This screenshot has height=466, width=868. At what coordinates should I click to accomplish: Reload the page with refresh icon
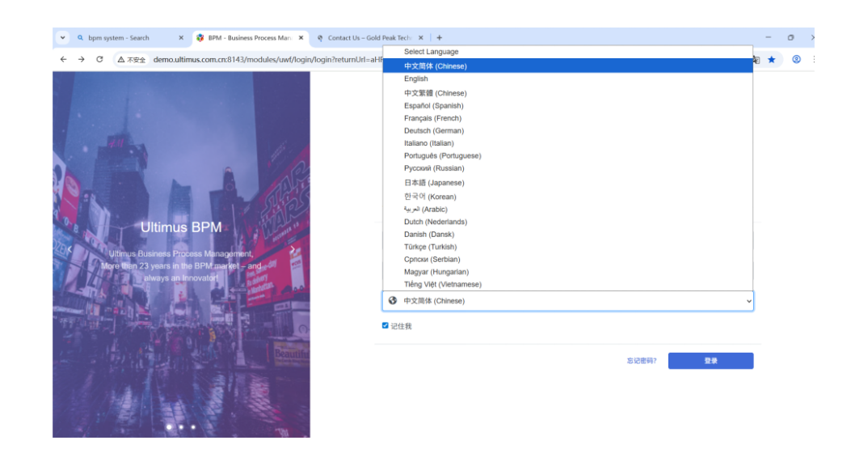coord(99,59)
